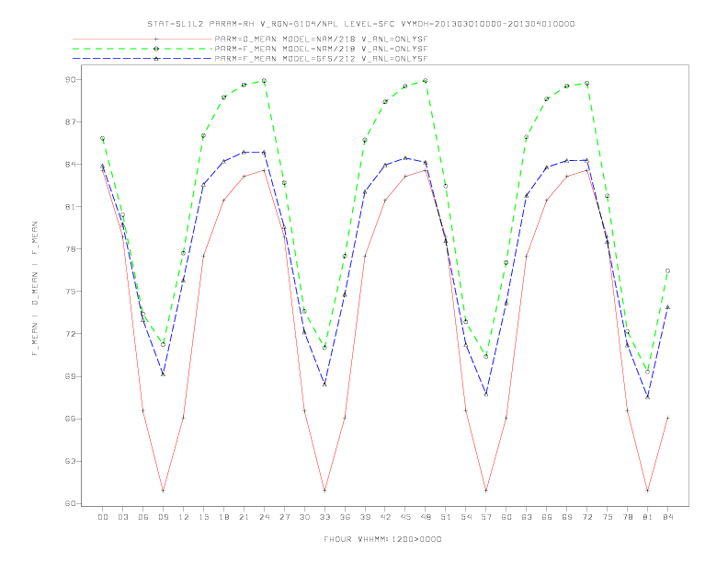
Task: Click y-axis tick label 66
Action: click(71, 419)
